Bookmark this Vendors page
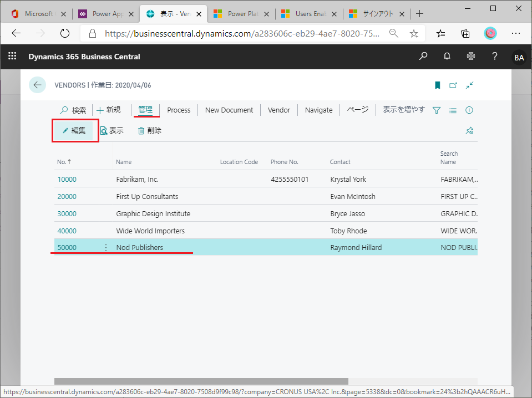The width and height of the screenshot is (532, 398). pos(437,85)
